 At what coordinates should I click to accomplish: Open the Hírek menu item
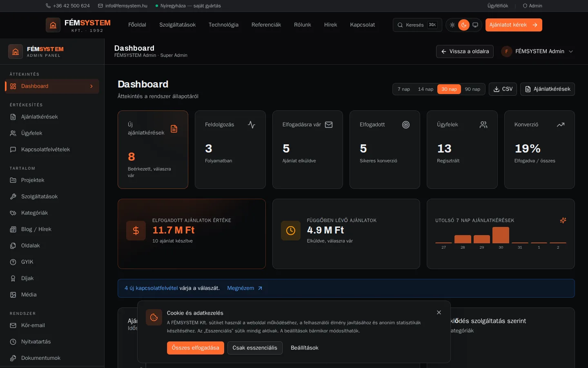(331, 25)
